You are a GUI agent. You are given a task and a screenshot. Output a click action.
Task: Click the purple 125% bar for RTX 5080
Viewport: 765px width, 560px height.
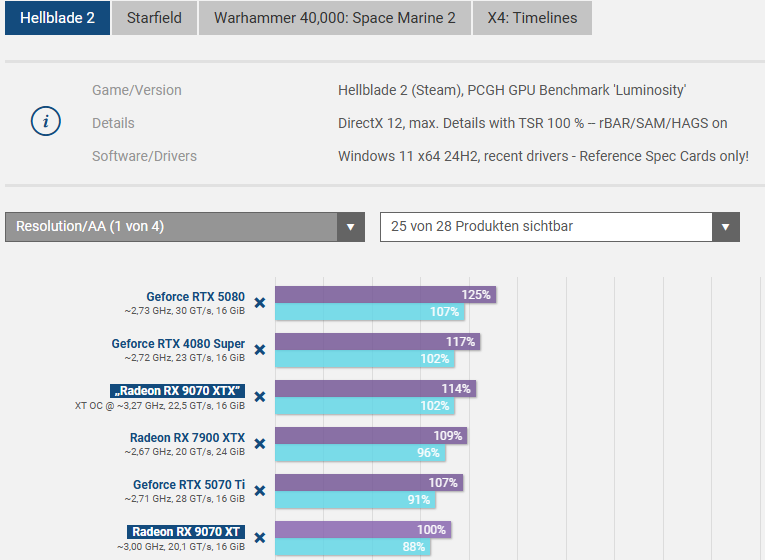pos(385,295)
